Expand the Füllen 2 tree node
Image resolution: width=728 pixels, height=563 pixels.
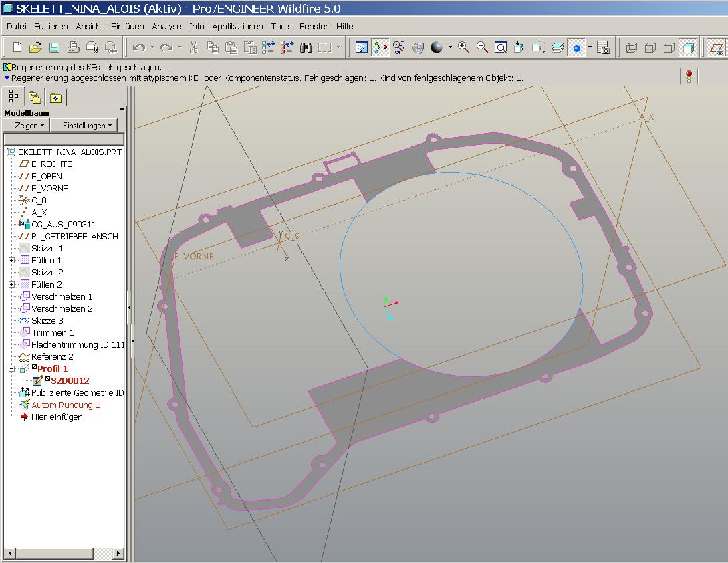pyautogui.click(x=12, y=284)
